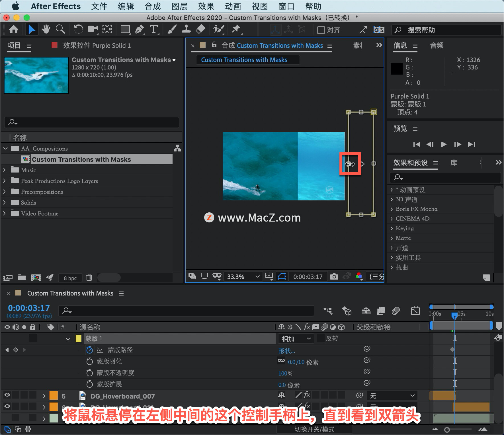Adjust the timeline zoom slider

pyautogui.click(x=447, y=429)
